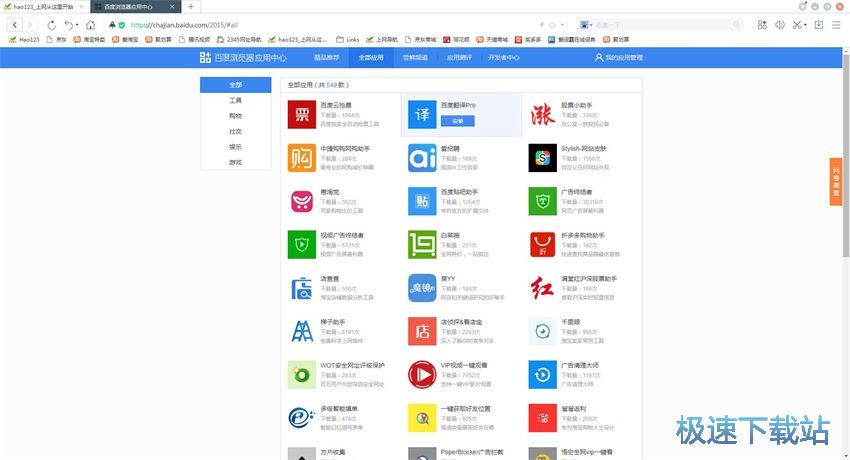
Task: Open the blue 贴 tieba helper icon
Action: click(x=422, y=201)
